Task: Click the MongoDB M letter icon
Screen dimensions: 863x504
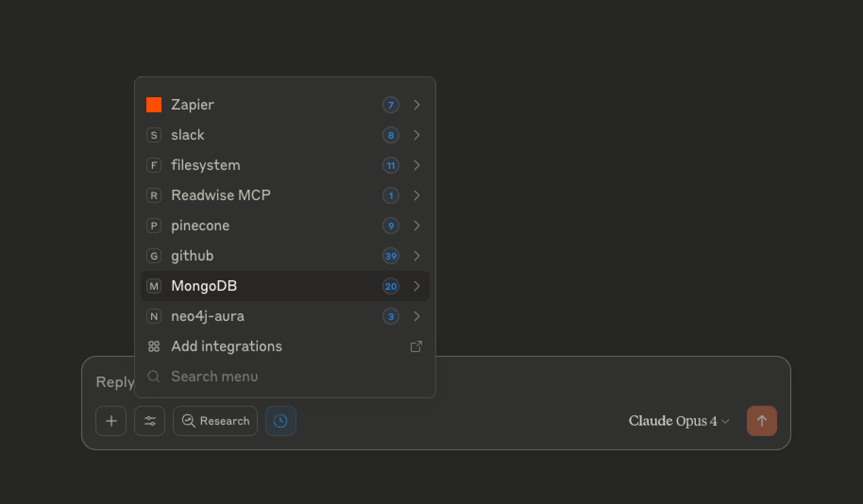Action: [x=154, y=286]
